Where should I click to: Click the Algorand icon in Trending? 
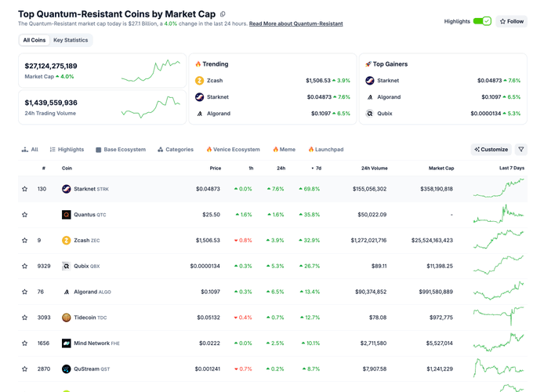(199, 114)
